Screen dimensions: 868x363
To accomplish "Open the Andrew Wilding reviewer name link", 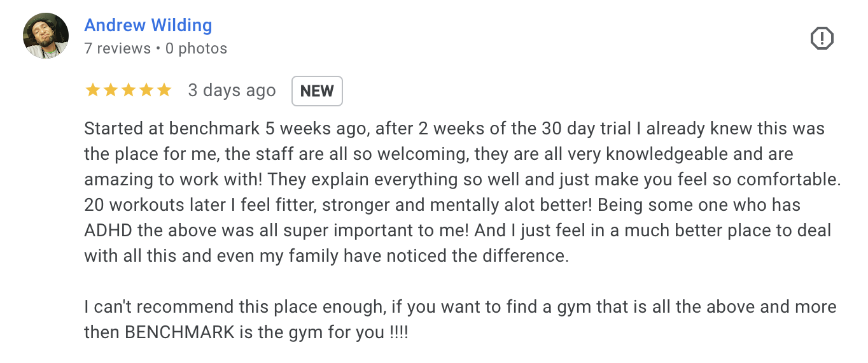I will [148, 25].
